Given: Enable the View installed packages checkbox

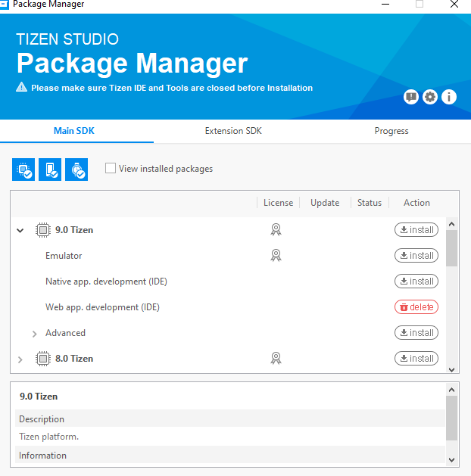Looking at the screenshot, I should [x=111, y=169].
